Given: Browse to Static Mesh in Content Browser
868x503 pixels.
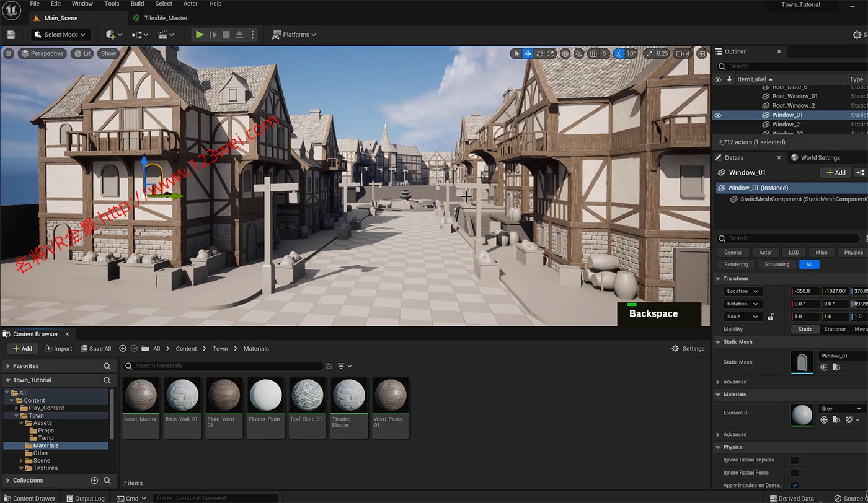Looking at the screenshot, I should tap(836, 367).
